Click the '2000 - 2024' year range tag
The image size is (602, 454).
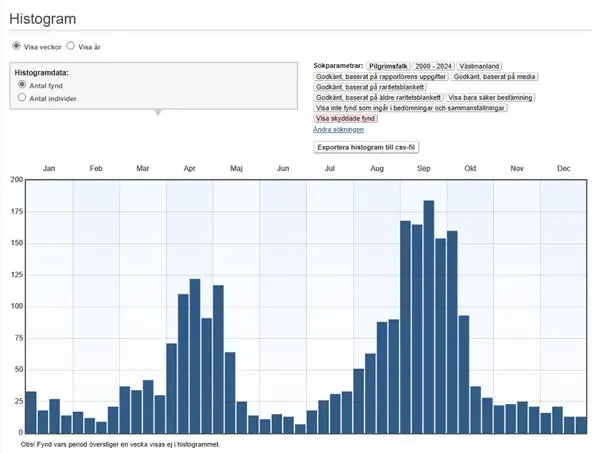click(x=435, y=66)
